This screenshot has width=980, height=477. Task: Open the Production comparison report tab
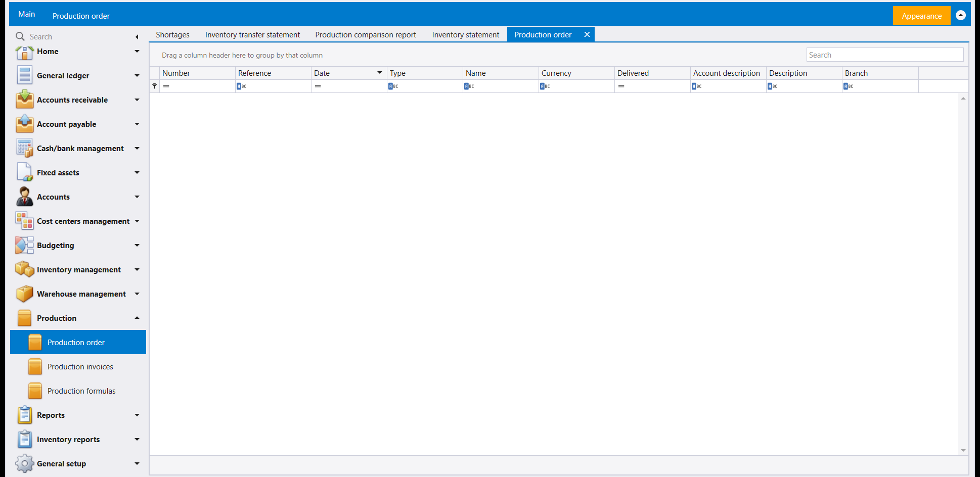(x=366, y=34)
